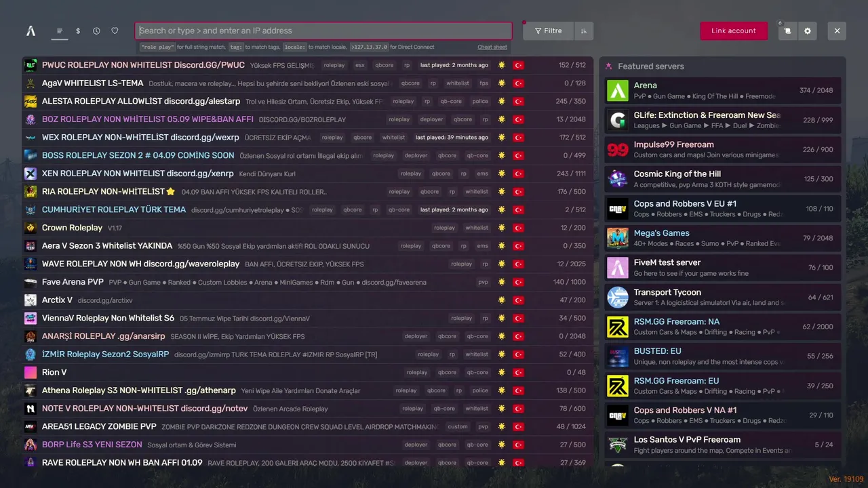
Task: Click the RIA ROLEPLAY server icon
Action: tap(31, 191)
